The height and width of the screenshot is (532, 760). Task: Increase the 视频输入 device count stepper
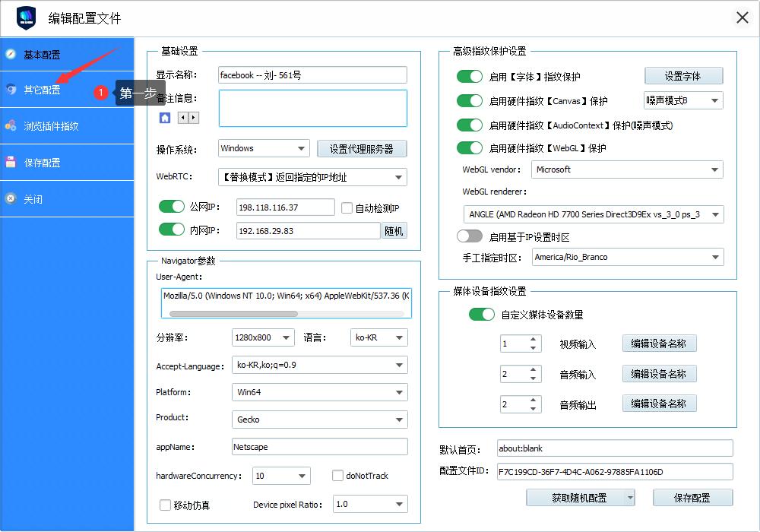(532, 339)
